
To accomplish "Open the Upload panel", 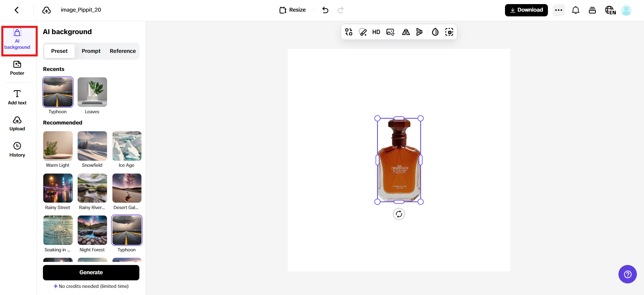I will coord(17,123).
